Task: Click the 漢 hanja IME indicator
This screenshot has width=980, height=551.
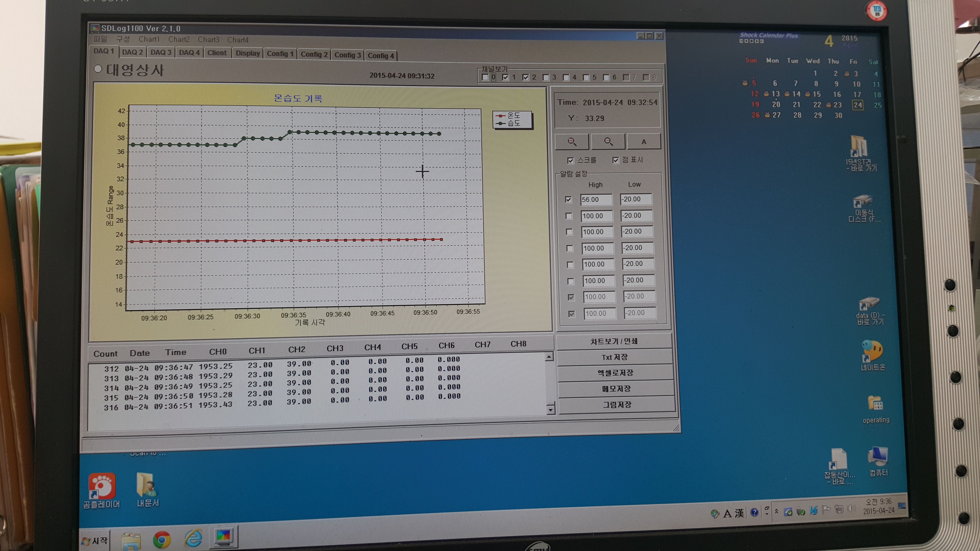Action: tap(739, 513)
